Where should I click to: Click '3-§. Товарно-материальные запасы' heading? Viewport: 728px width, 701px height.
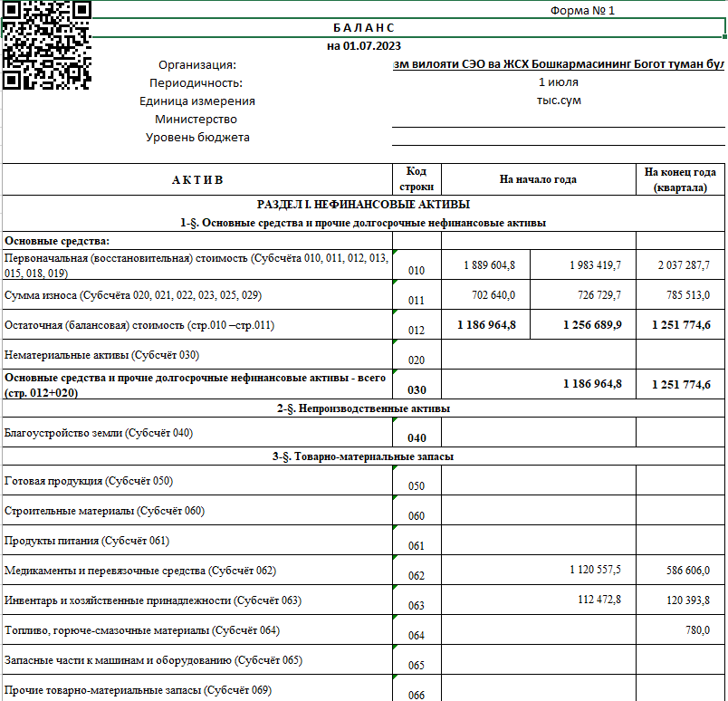(363, 456)
